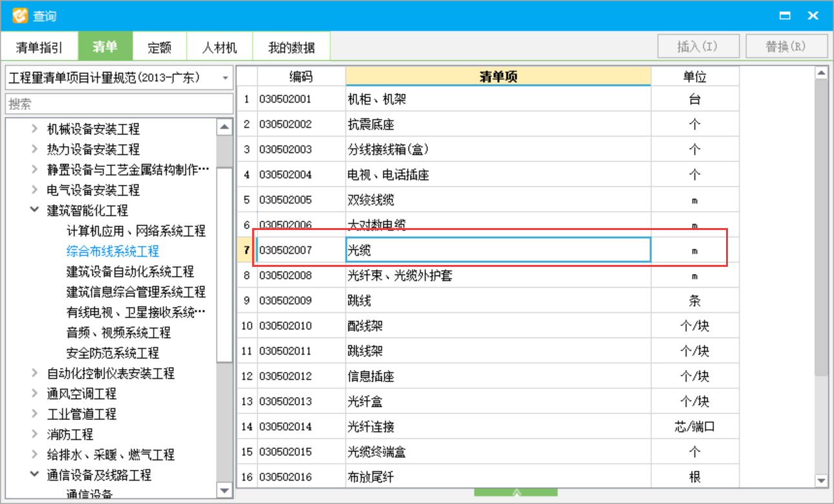The image size is (834, 504).
Task: Select the 抗震底座 row
Action: (x=488, y=124)
